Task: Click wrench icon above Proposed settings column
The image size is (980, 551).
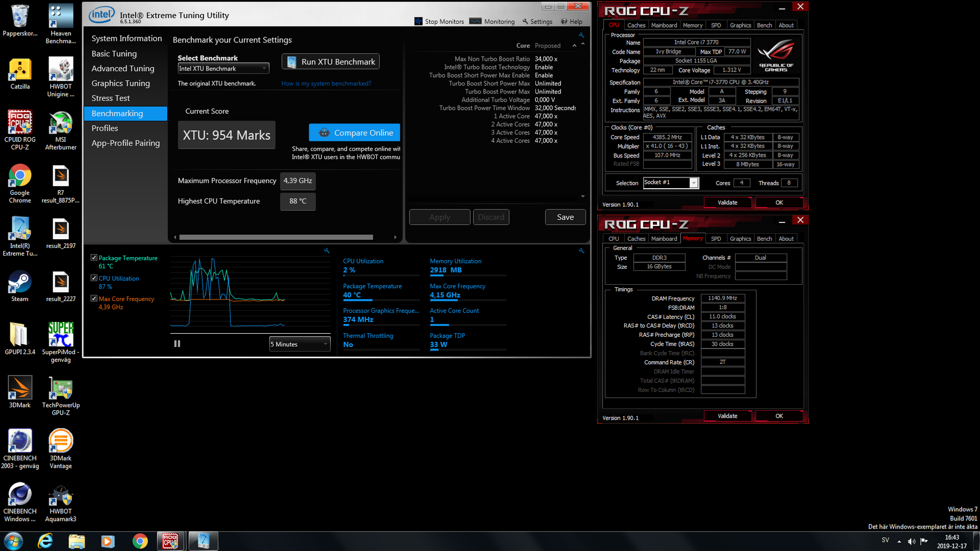Action: click(x=581, y=35)
